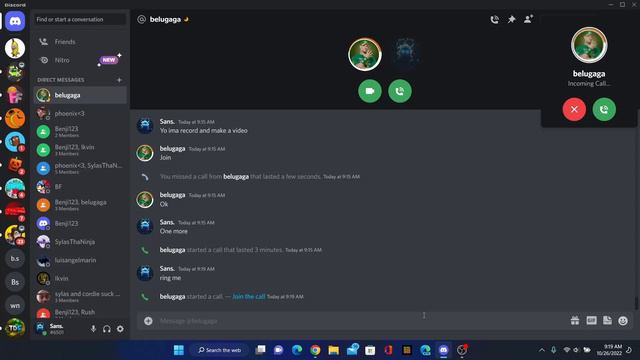The height and width of the screenshot is (360, 640).
Task: Open Benji123, belugaga group DM
Action: click(80, 205)
